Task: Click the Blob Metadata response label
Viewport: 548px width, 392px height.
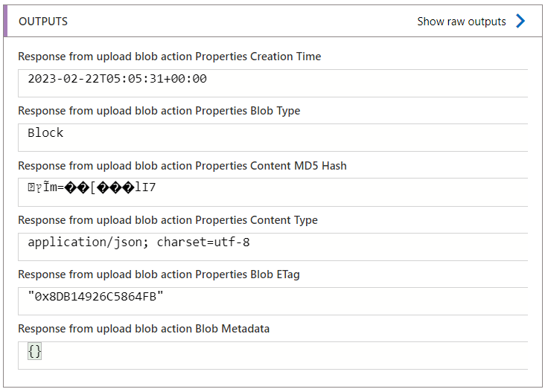Action: pyautogui.click(x=144, y=329)
